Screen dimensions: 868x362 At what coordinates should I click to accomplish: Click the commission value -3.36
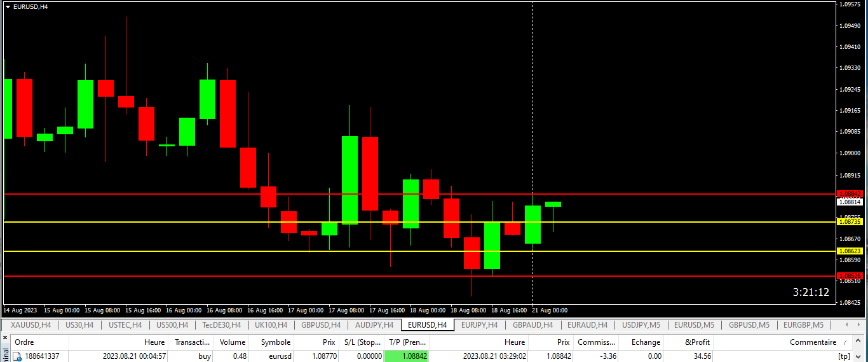(608, 357)
